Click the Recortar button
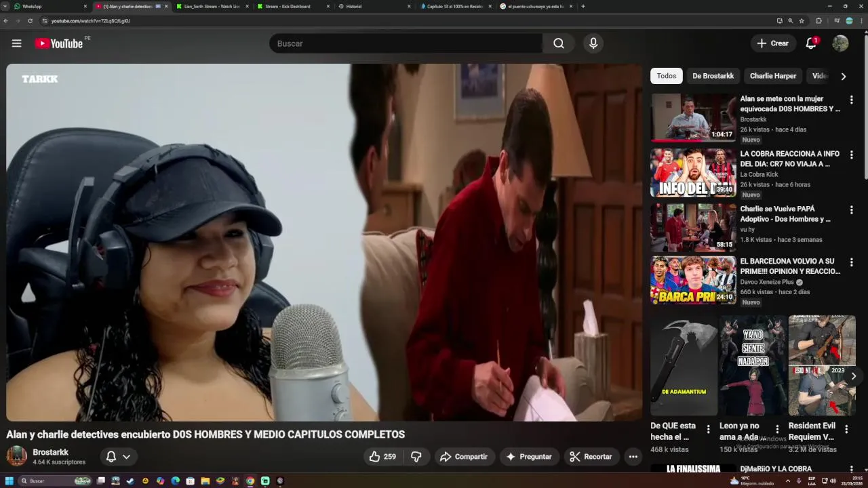 pyautogui.click(x=591, y=457)
